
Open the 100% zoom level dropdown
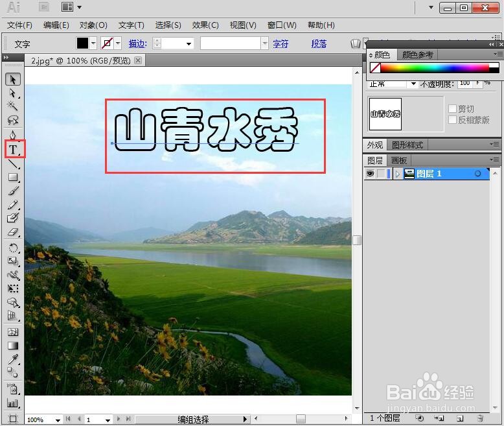click(58, 420)
